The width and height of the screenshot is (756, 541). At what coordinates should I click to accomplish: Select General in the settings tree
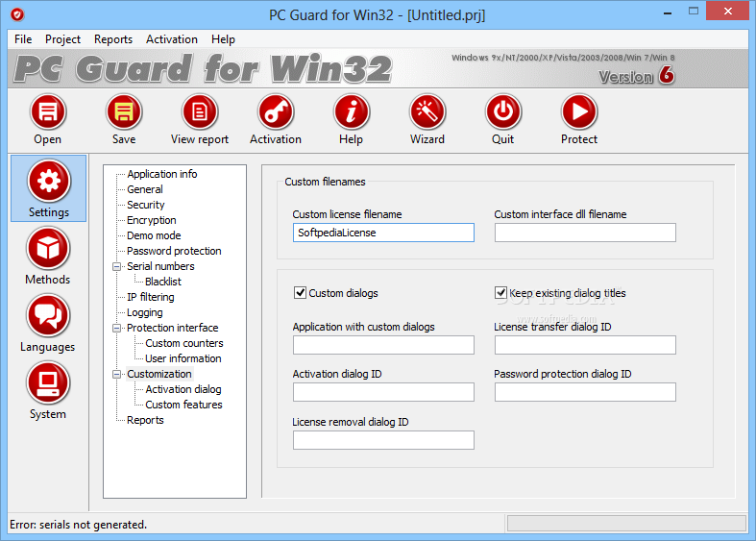pyautogui.click(x=145, y=189)
